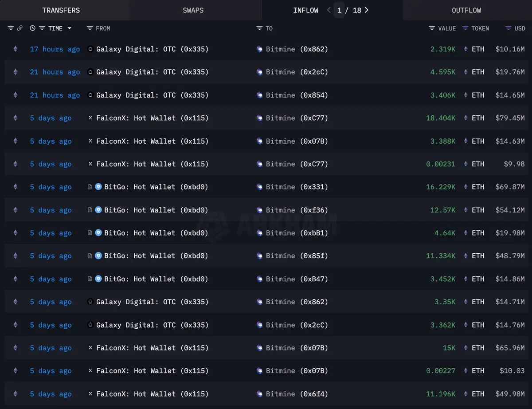Open the SWAPS tab
The height and width of the screenshot is (409, 532).
(193, 10)
